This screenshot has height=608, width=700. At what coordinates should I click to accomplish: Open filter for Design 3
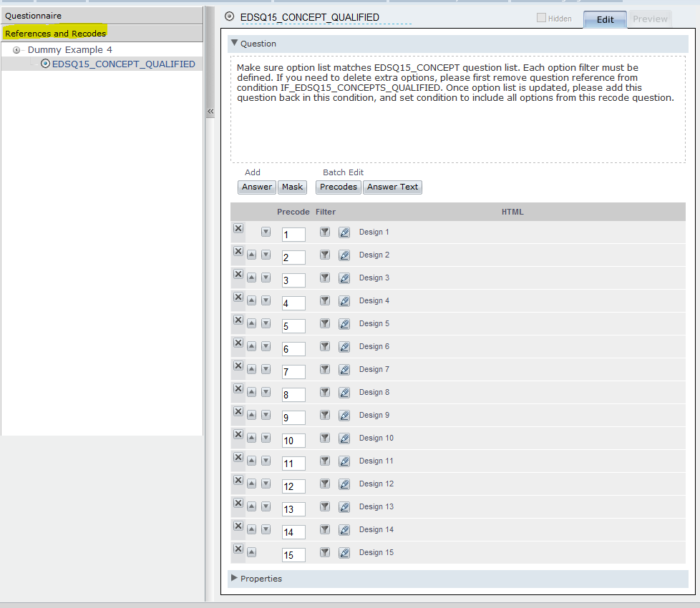(325, 278)
